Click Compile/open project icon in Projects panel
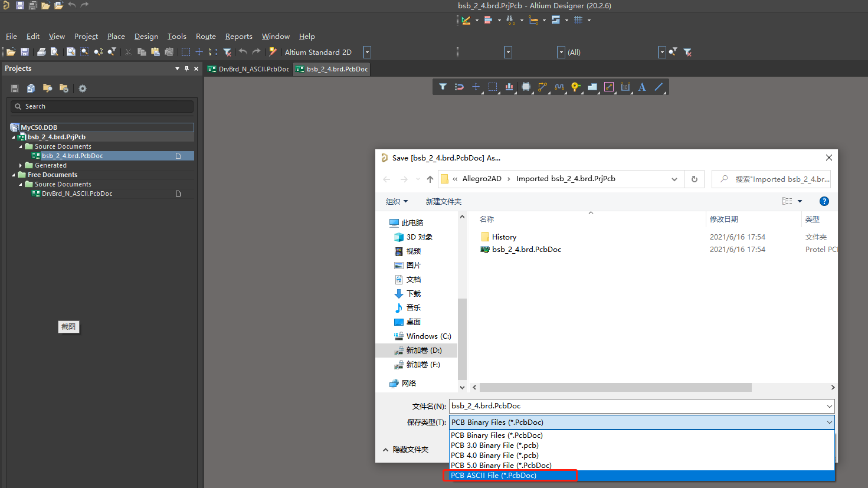This screenshot has width=868, height=488. (31, 89)
